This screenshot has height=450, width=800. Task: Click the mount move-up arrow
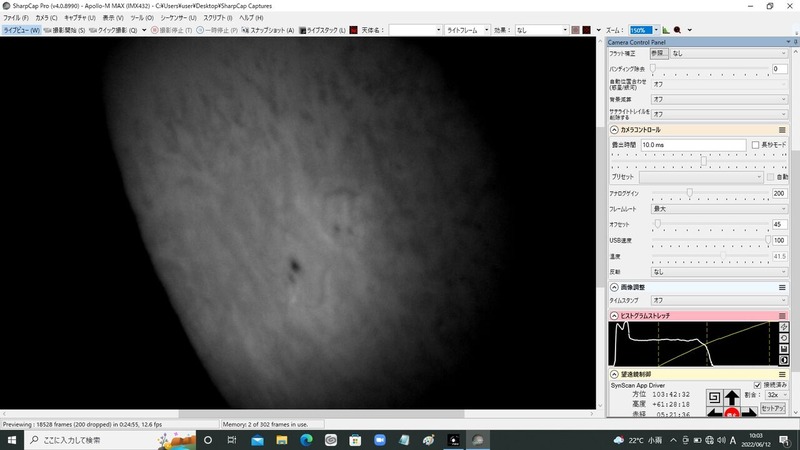[x=732, y=397]
